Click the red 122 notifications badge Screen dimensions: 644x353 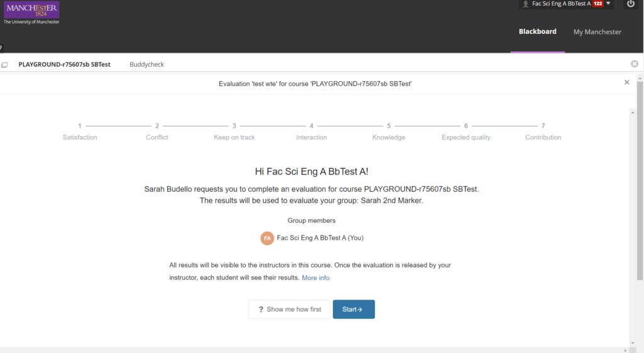(x=597, y=4)
